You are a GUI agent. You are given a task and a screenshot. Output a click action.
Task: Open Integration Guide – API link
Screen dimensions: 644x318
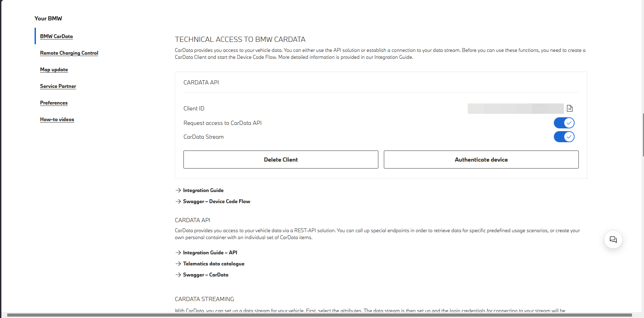tap(210, 253)
